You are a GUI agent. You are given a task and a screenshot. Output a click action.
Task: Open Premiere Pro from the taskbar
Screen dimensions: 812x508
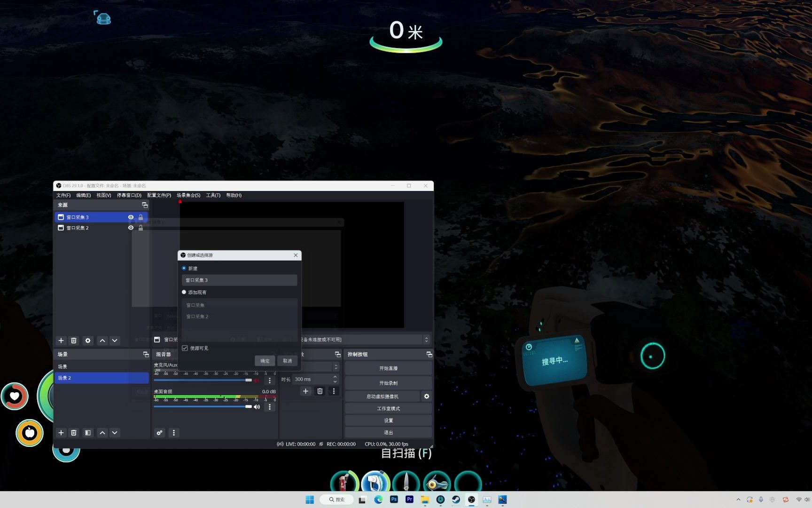point(409,500)
